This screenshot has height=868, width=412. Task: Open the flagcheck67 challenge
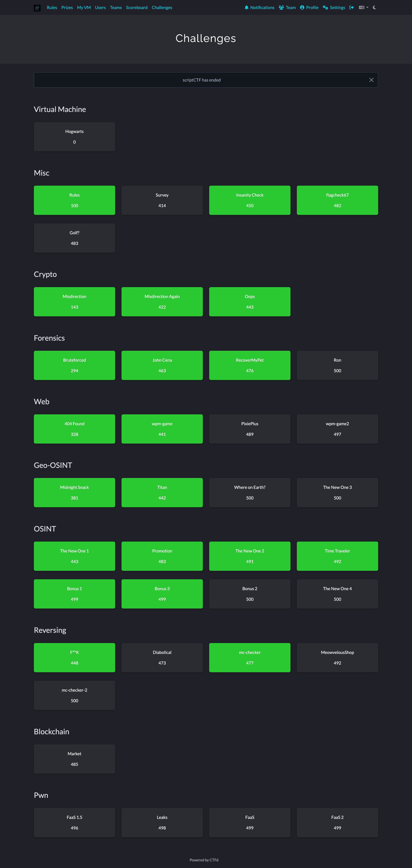pos(337,200)
